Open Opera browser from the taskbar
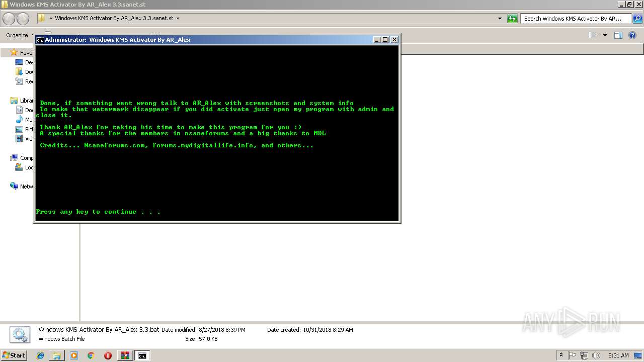Image resolution: width=644 pixels, height=362 pixels. coord(108,355)
